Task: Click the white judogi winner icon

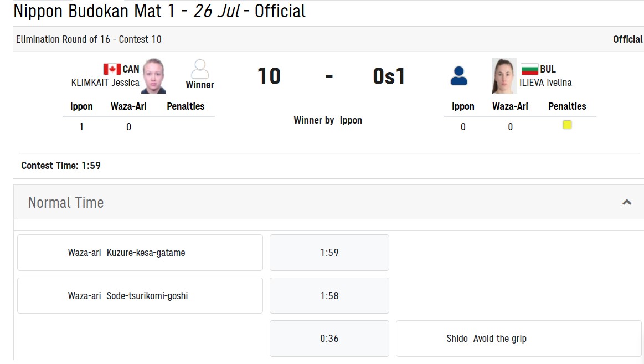Action: (200, 69)
